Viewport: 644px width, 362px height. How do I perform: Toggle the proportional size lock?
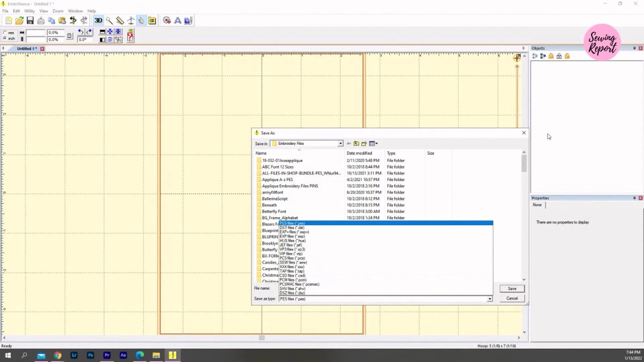click(69, 36)
